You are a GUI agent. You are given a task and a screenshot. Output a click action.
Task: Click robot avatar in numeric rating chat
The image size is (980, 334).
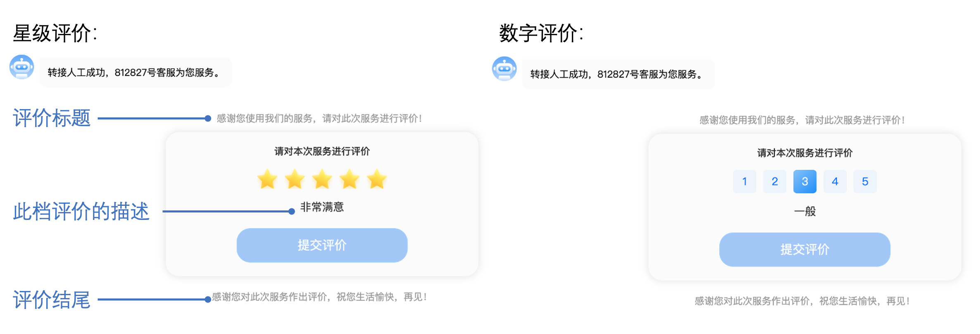(504, 69)
